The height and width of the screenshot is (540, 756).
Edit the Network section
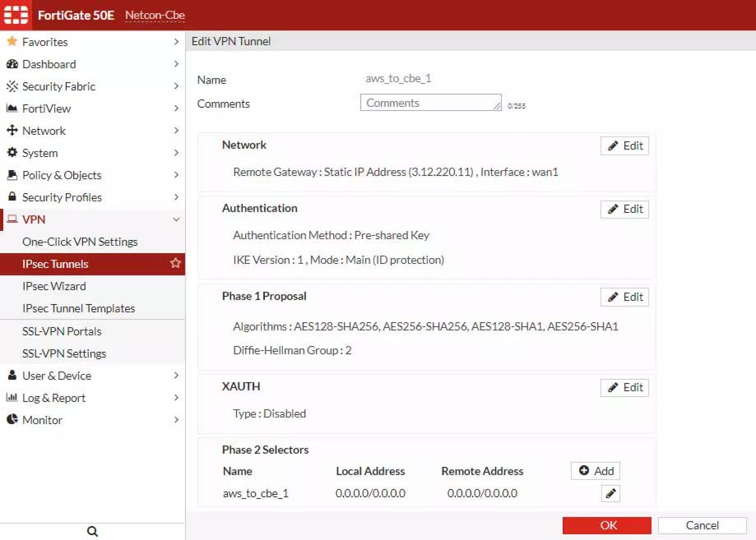(x=624, y=146)
